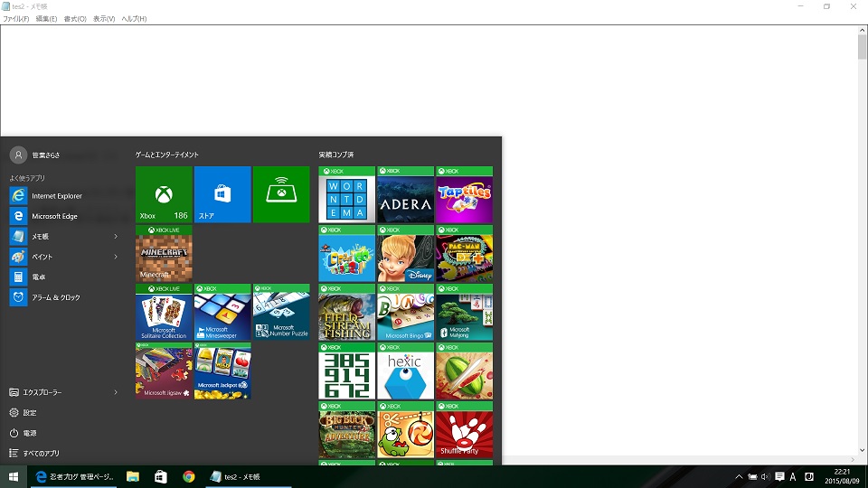Open the 385 914 672 numbers game tile

point(347,371)
